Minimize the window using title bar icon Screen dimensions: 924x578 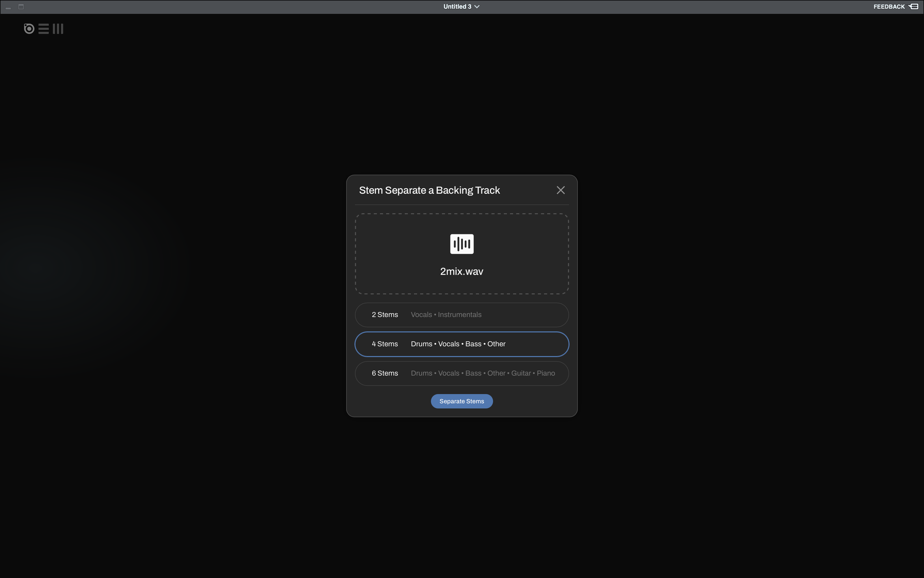[x=8, y=7]
